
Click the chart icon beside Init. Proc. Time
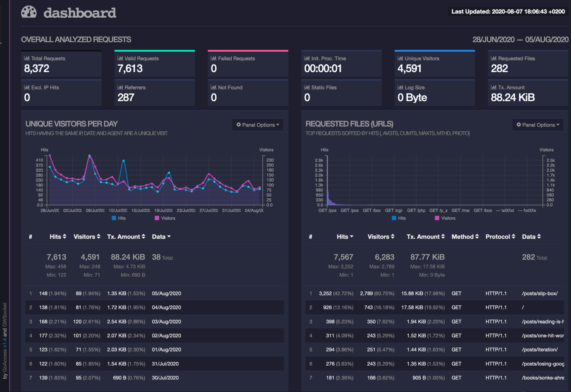coord(307,58)
